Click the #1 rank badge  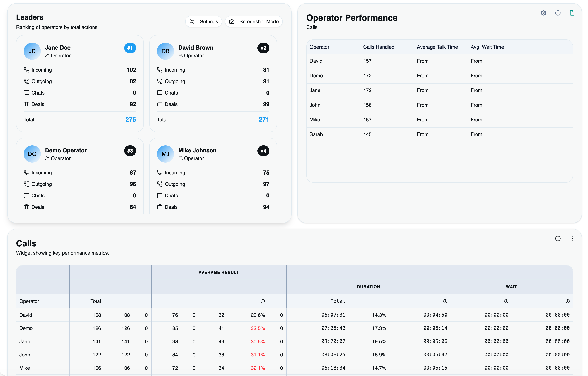tap(130, 48)
